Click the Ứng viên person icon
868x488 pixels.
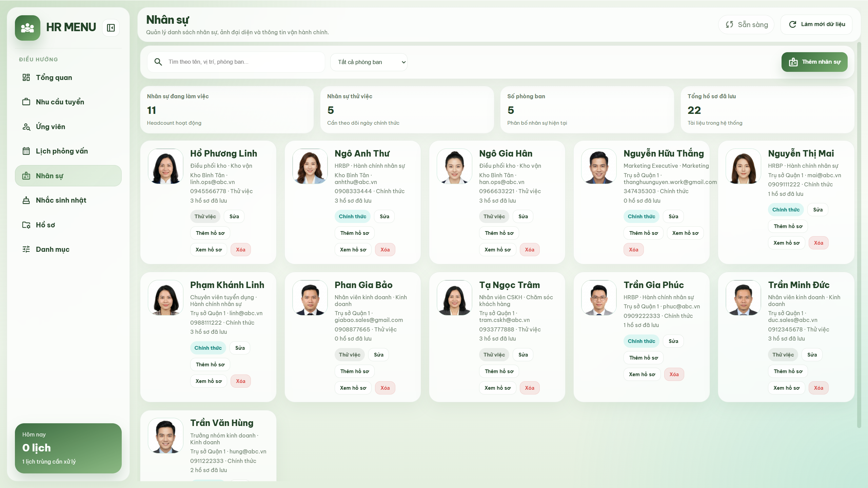point(27,126)
